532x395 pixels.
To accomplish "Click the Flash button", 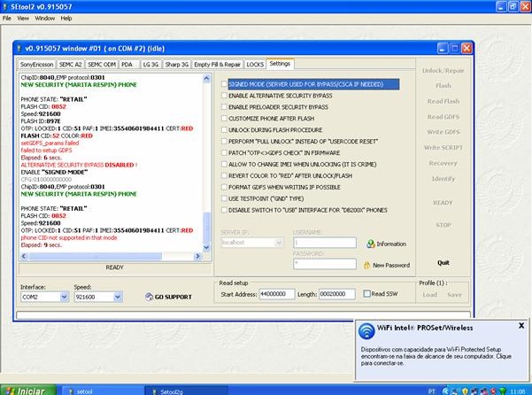I will pyautogui.click(x=443, y=86).
